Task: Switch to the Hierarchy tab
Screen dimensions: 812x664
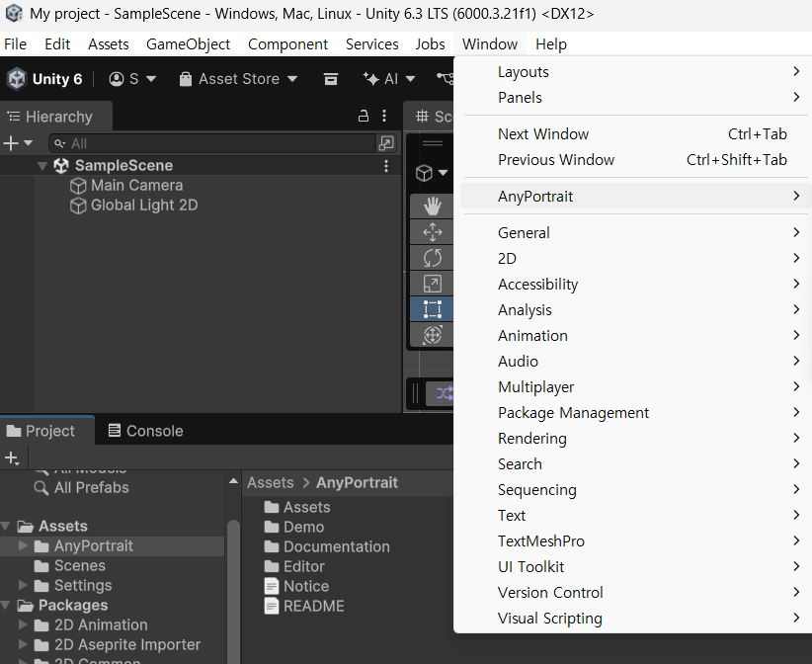Action: [x=56, y=117]
